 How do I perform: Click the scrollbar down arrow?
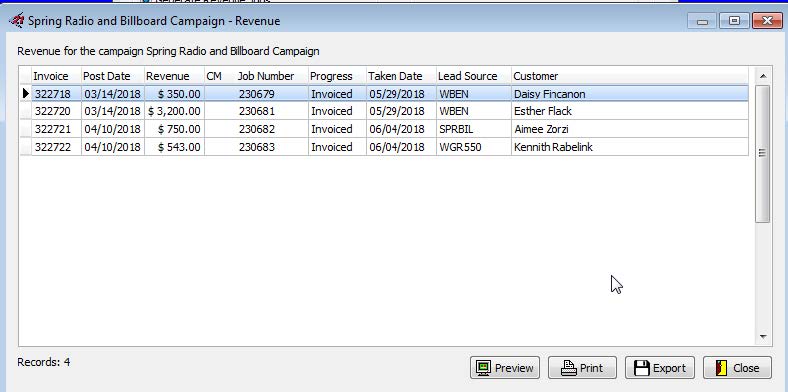click(763, 337)
